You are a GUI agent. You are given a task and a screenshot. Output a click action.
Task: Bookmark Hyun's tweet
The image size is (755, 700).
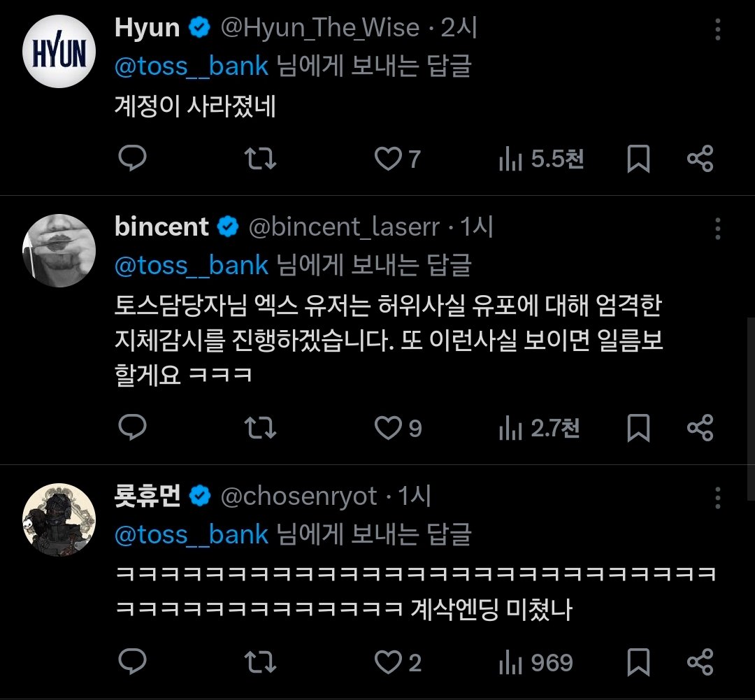[638, 159]
